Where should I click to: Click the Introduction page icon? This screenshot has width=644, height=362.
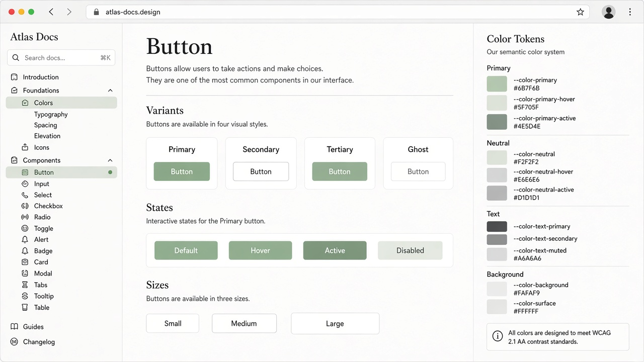coord(15,77)
